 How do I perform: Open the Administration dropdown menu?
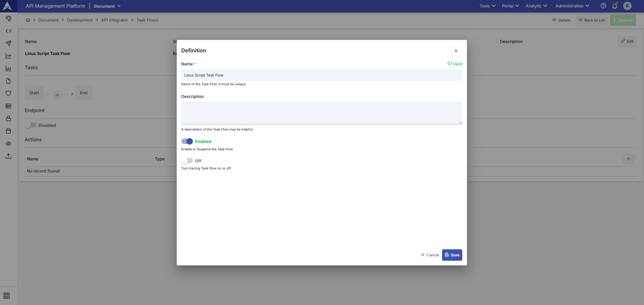pyautogui.click(x=572, y=6)
